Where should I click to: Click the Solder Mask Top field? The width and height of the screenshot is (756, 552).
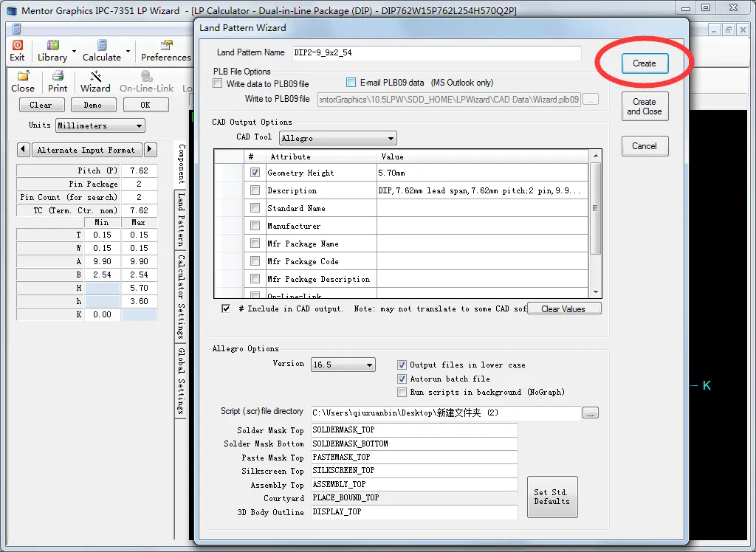pyautogui.click(x=414, y=430)
